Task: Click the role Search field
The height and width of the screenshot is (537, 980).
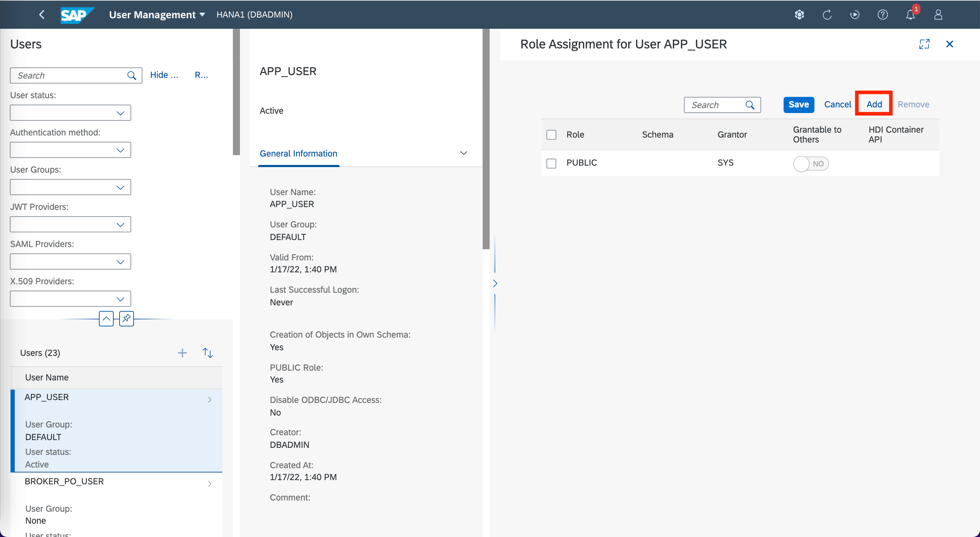Action: (715, 105)
